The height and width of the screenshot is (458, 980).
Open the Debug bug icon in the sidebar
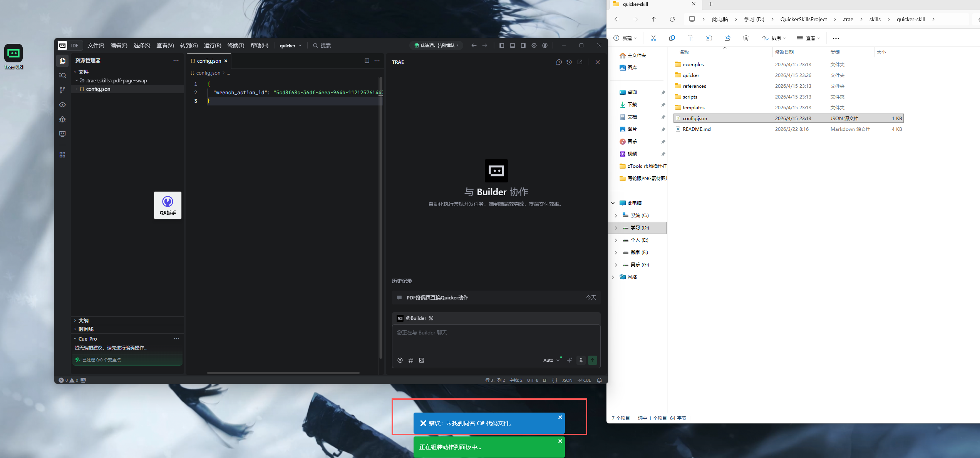[62, 119]
